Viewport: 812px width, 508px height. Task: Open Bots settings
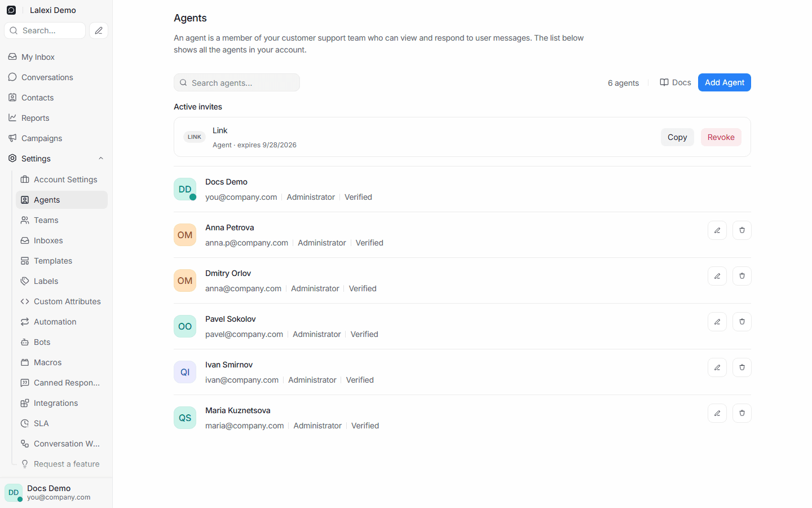(x=62, y=342)
